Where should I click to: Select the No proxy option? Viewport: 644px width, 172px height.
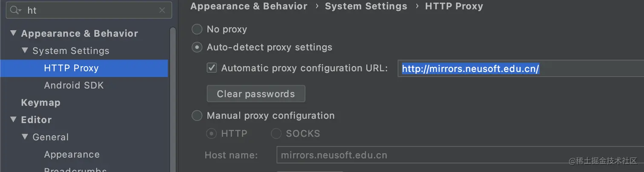point(197,29)
